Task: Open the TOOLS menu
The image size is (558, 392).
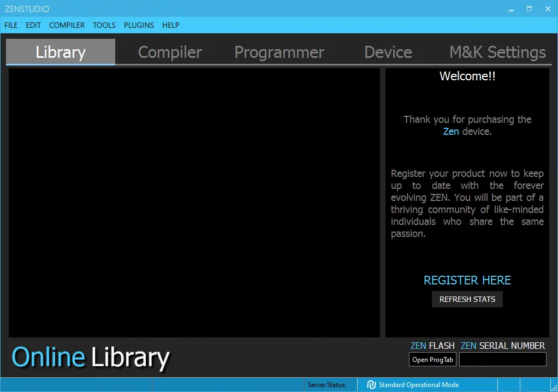Action: 104,25
